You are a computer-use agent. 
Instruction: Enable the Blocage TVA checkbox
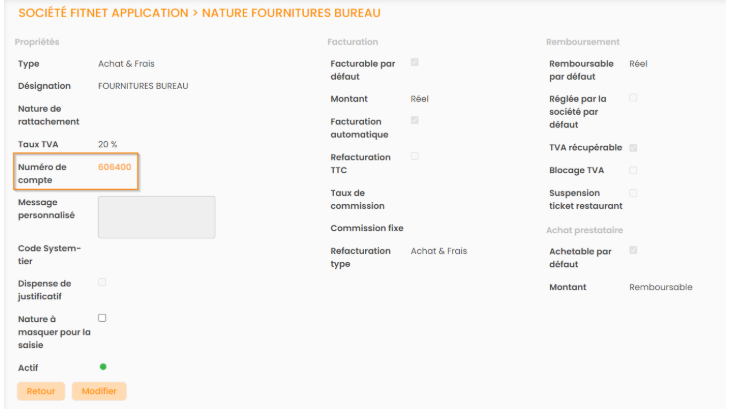click(633, 170)
